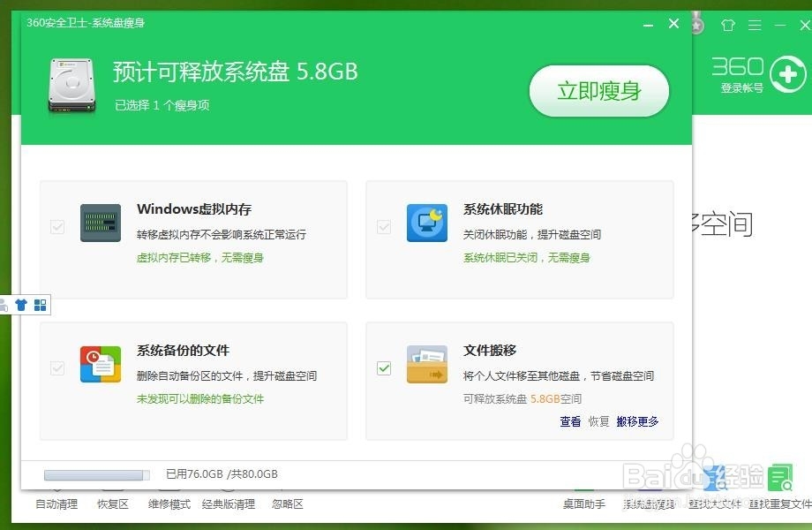Screen dimensions: 812x530
Task: Open 忽略区 in main window bottom bar
Action: coord(288,504)
